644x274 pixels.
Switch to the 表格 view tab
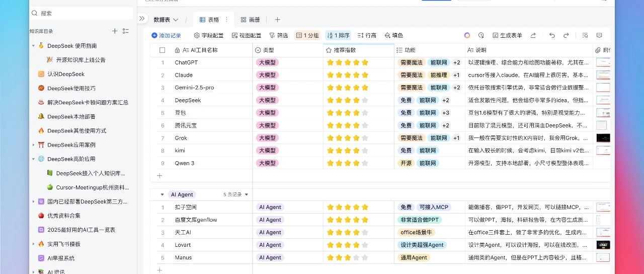209,20
